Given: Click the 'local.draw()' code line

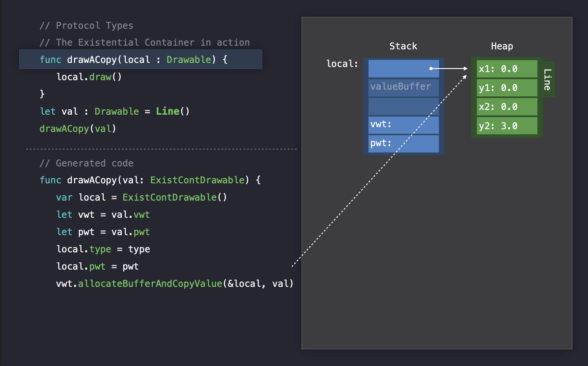Looking at the screenshot, I should tap(89, 77).
